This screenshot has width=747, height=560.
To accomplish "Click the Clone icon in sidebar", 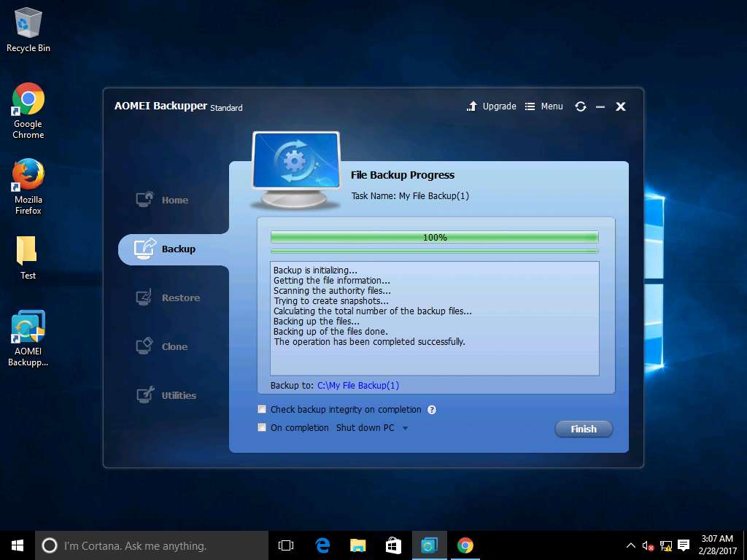I will [x=144, y=346].
